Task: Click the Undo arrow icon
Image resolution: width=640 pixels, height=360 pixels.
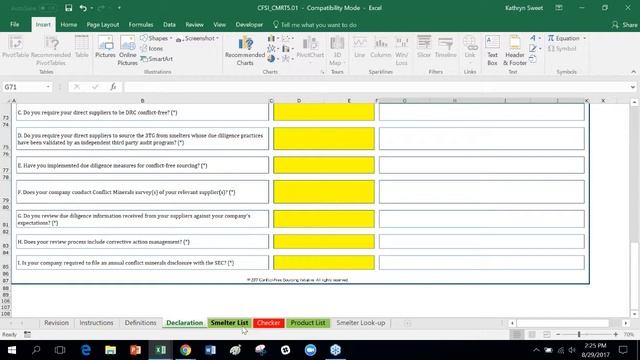Action: pos(83,8)
